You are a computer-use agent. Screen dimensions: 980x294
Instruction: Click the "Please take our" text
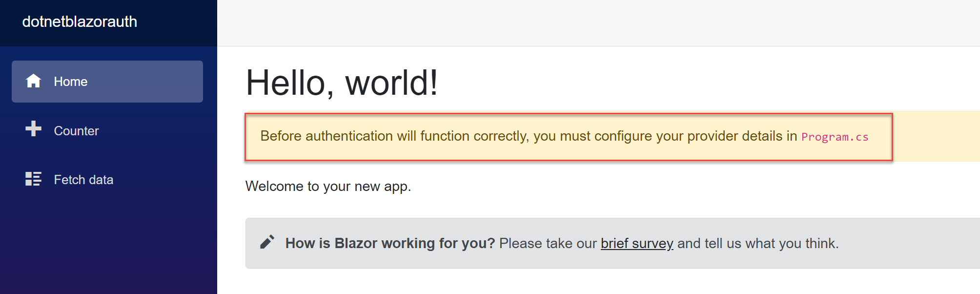pyautogui.click(x=548, y=243)
